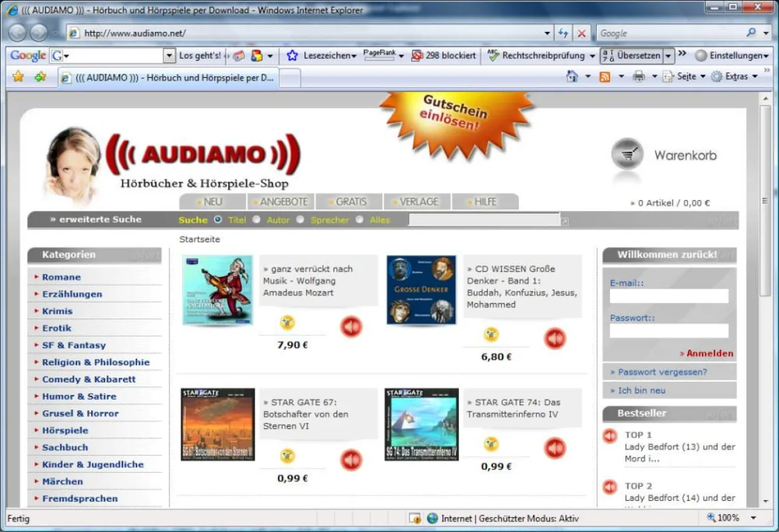Play sample icon beside TOP 2 bestseller
This screenshot has height=532, width=779.
(609, 487)
